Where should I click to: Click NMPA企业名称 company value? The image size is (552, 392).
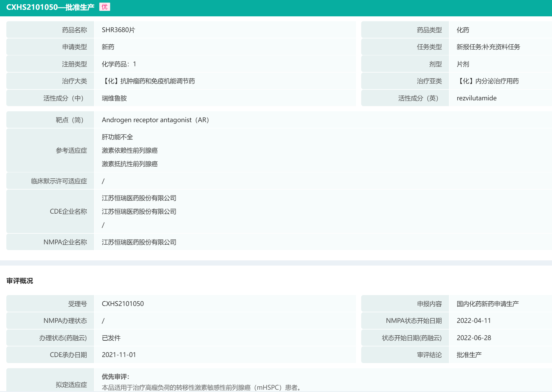139,242
